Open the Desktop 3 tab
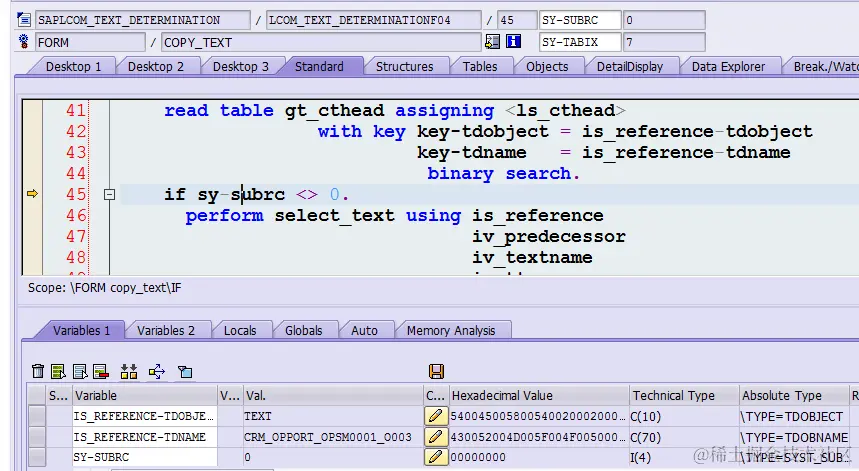This screenshot has width=859, height=471. 240,67
